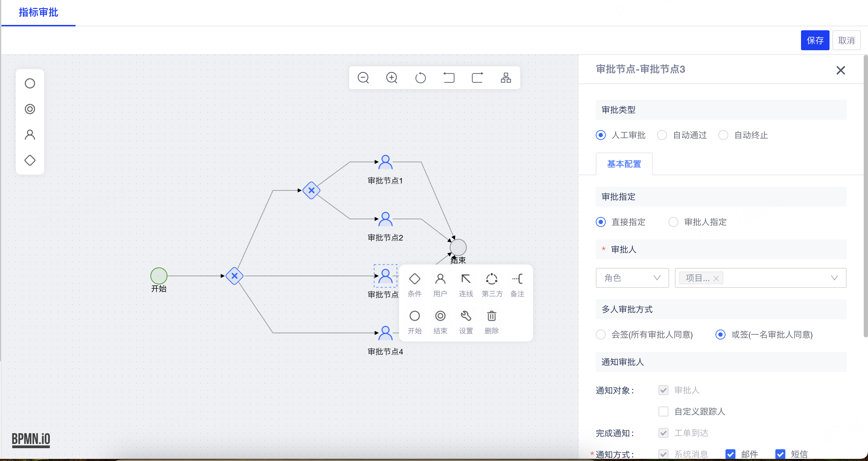Open the 指标审批 tab

click(x=38, y=12)
